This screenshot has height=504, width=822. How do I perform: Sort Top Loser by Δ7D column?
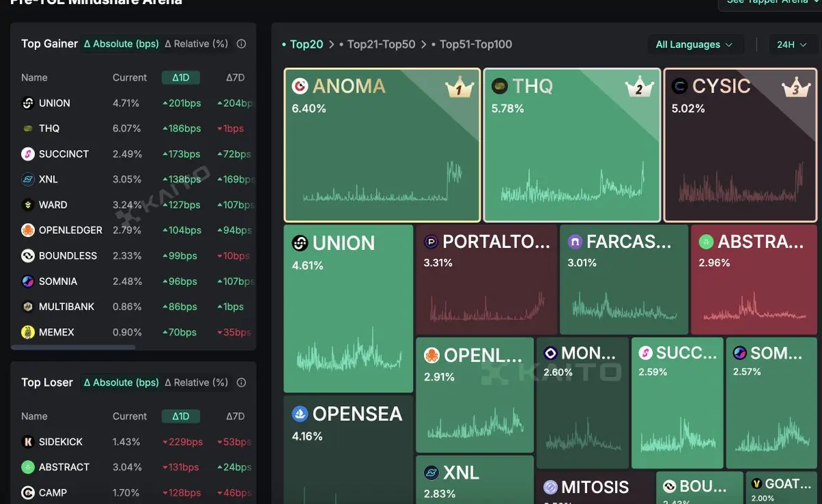(x=235, y=416)
